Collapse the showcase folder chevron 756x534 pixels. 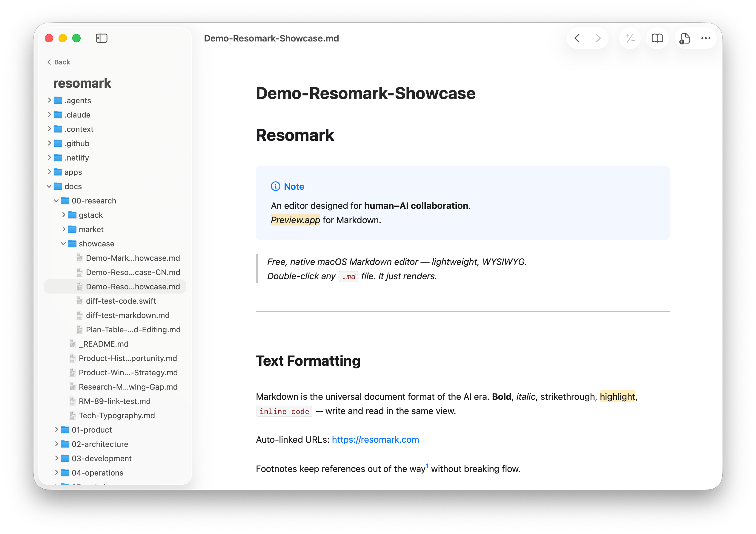pyautogui.click(x=63, y=243)
